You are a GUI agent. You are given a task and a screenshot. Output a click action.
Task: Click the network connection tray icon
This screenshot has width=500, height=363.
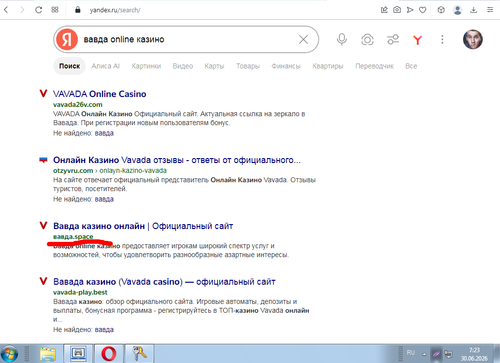click(x=449, y=354)
